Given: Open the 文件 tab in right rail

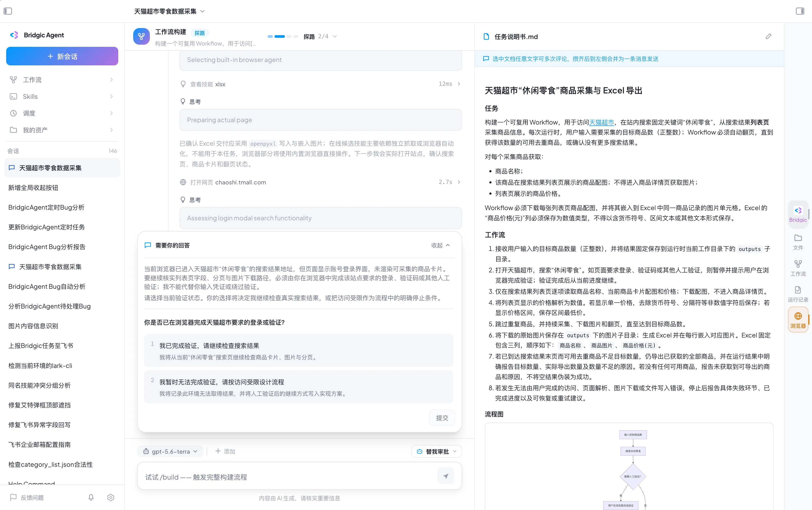Looking at the screenshot, I should pos(798,242).
